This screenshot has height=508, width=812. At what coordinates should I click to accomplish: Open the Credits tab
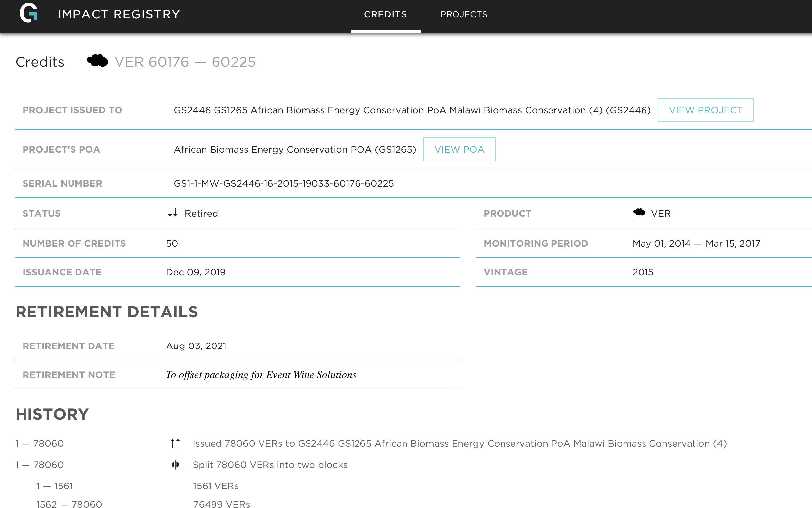385,14
